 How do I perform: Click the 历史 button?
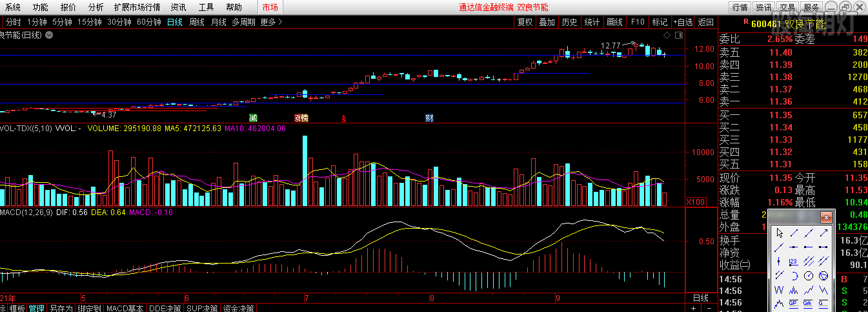click(569, 22)
